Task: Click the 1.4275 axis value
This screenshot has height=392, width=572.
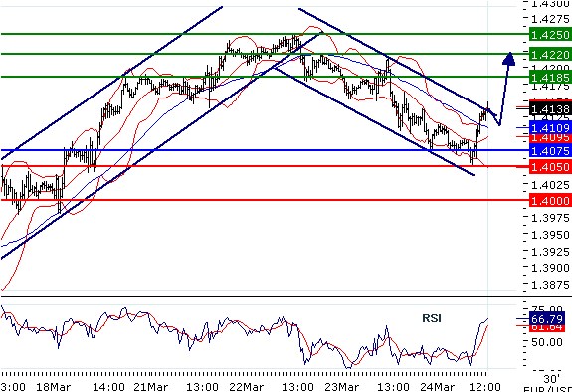Action: (x=550, y=19)
